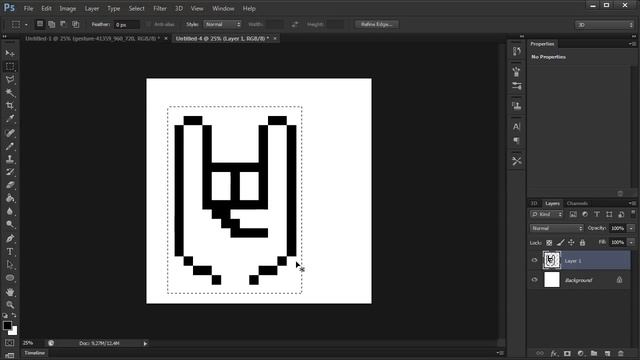Screen dimensions: 640x360
Task: Select the Crop tool
Action: point(10,106)
